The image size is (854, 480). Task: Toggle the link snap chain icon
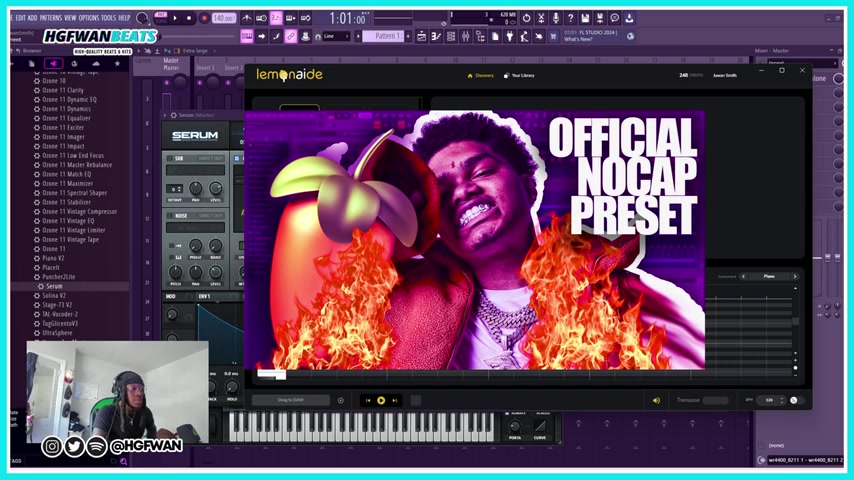[291, 36]
